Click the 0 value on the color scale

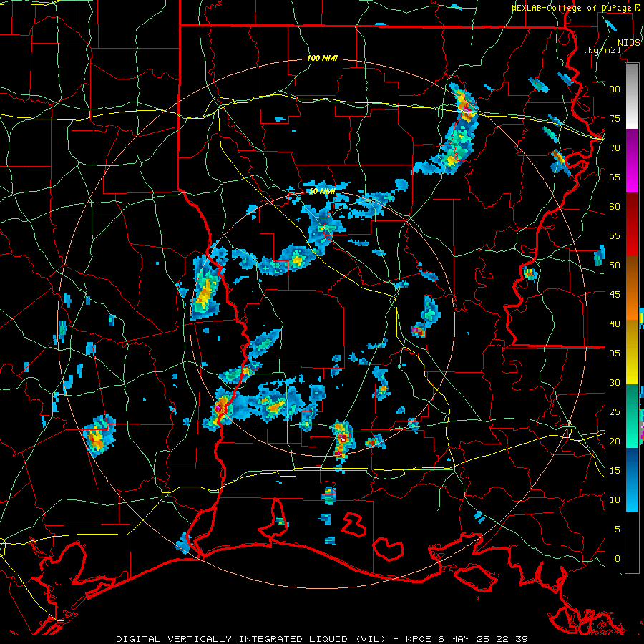[618, 559]
